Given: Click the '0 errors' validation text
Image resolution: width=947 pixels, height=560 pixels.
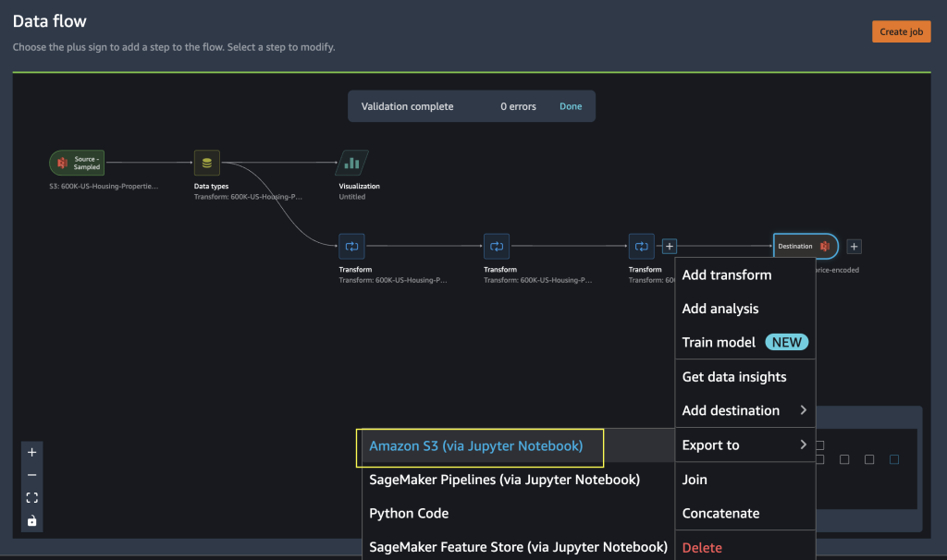Looking at the screenshot, I should (518, 106).
